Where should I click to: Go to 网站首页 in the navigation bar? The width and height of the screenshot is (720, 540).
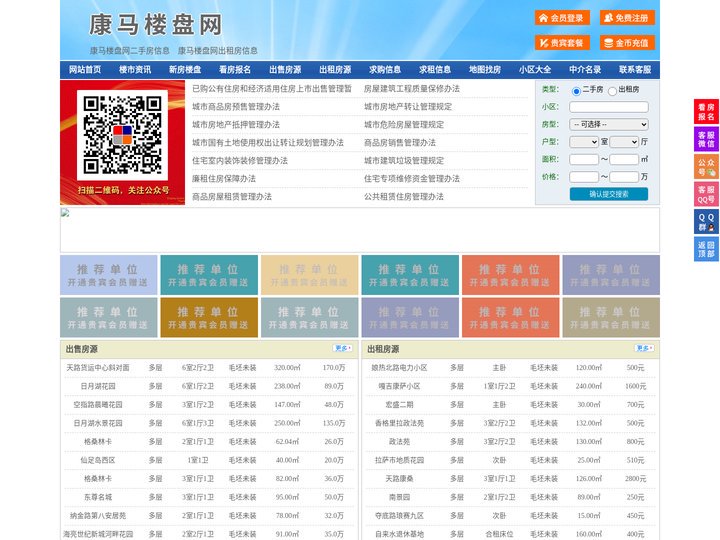point(85,70)
